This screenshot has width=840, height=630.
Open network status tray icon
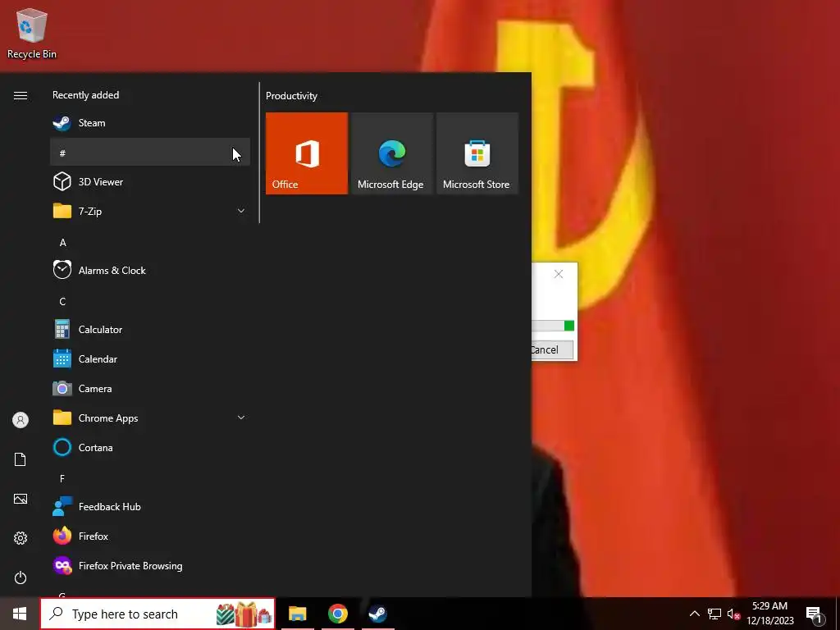714,614
